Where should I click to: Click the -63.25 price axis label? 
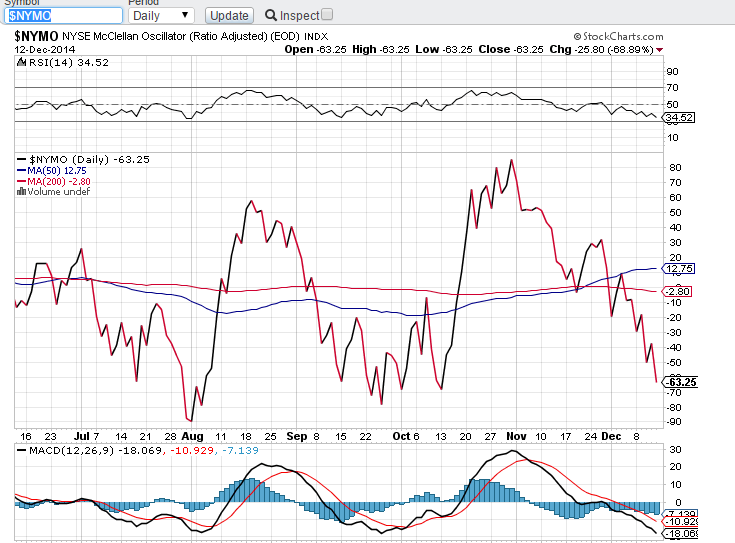click(680, 382)
